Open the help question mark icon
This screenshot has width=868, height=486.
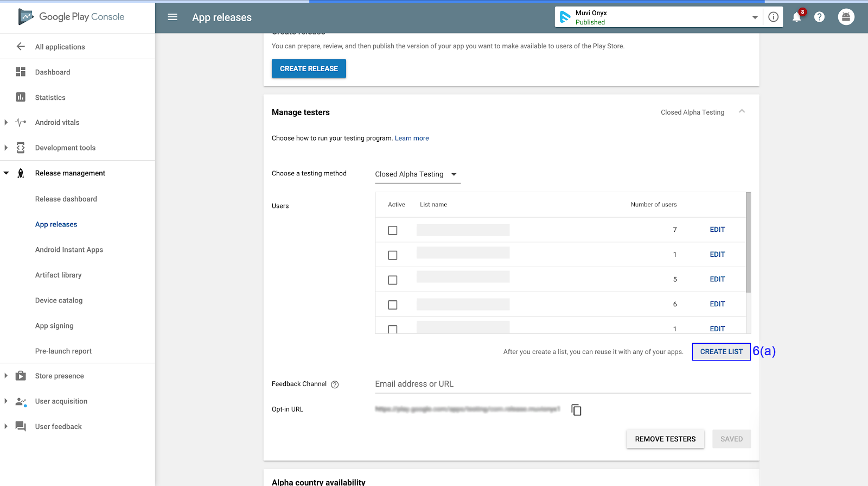coord(820,17)
